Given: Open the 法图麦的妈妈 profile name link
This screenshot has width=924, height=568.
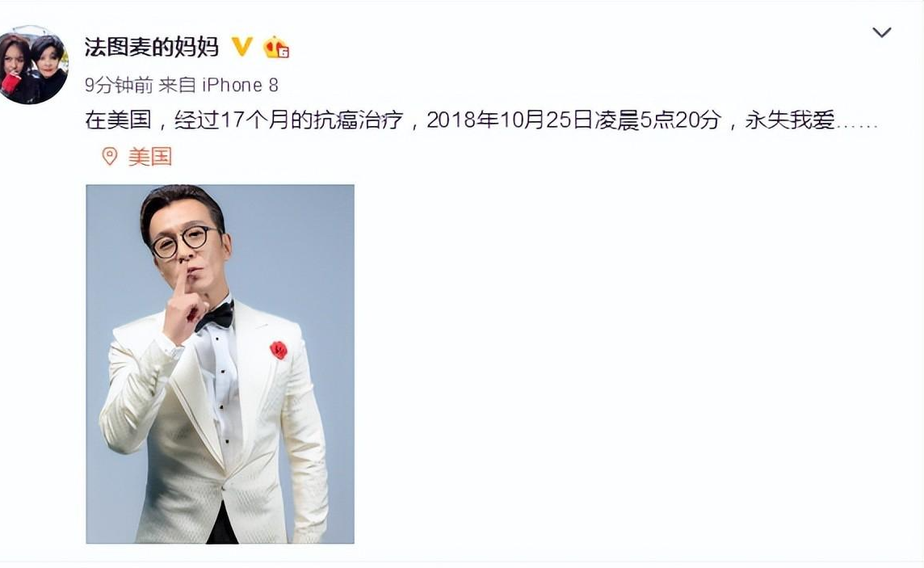Looking at the screenshot, I should [x=152, y=47].
